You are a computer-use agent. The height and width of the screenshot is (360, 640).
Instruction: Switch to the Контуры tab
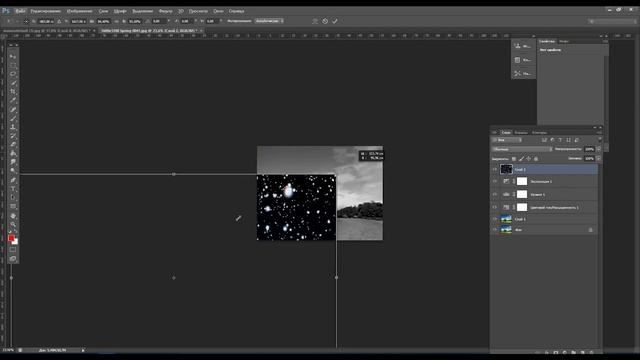[x=539, y=133]
